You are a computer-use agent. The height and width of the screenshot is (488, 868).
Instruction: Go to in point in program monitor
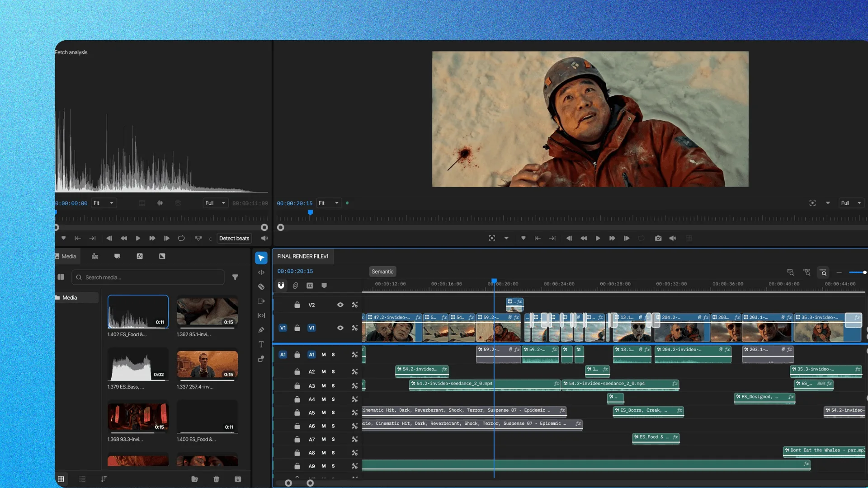pyautogui.click(x=538, y=239)
